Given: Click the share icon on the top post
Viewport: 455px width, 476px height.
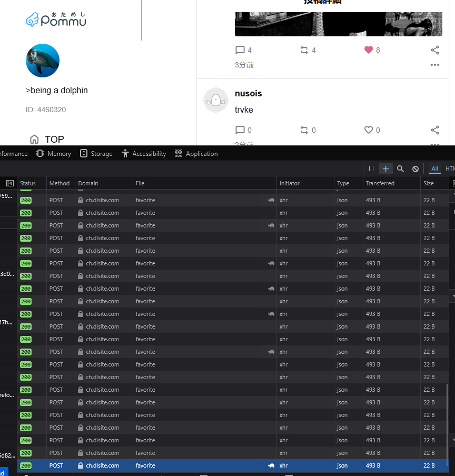Looking at the screenshot, I should [435, 50].
